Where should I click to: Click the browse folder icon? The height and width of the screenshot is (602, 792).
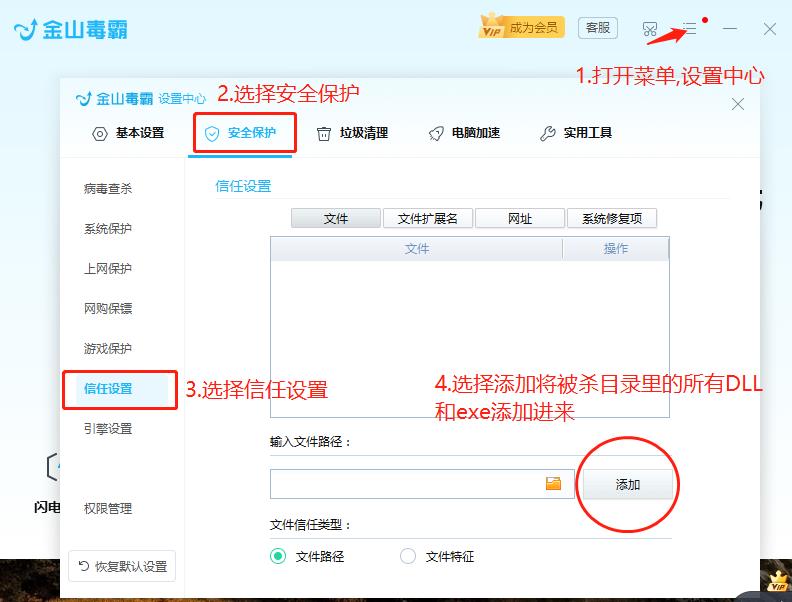(x=554, y=483)
